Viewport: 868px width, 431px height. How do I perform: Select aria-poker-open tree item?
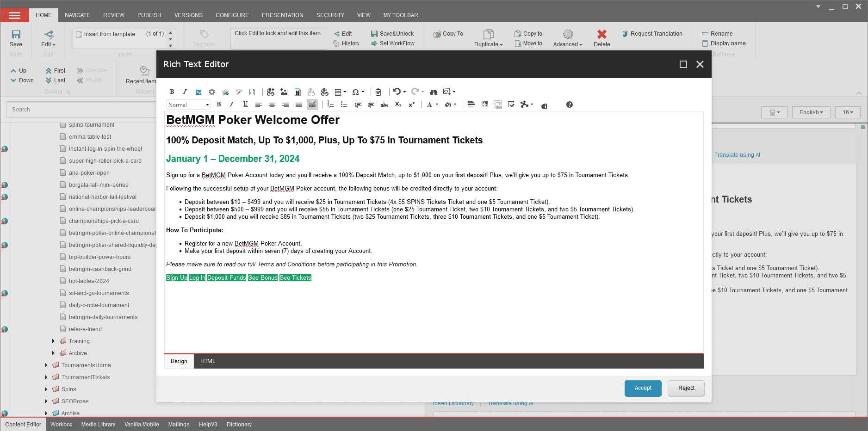click(89, 173)
